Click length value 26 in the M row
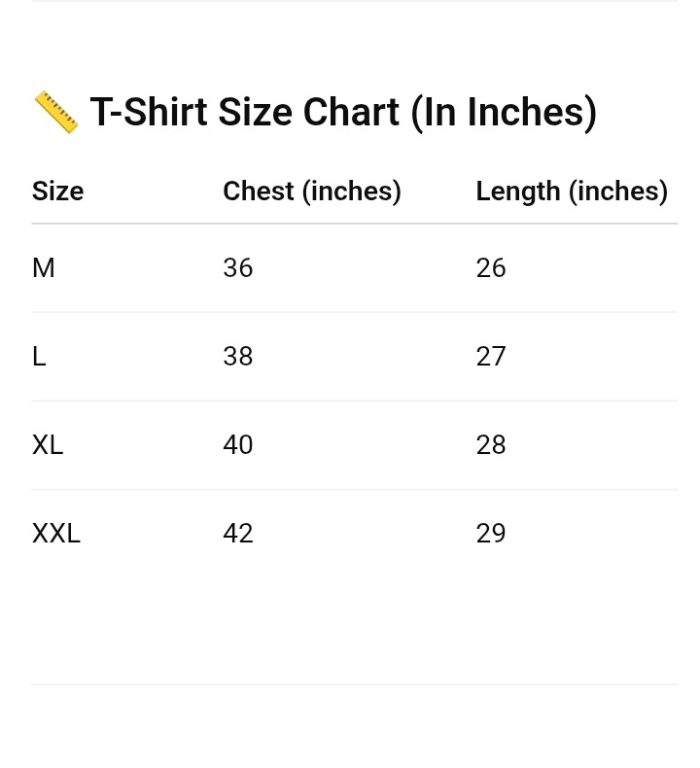This screenshot has width=700, height=768. click(x=491, y=268)
